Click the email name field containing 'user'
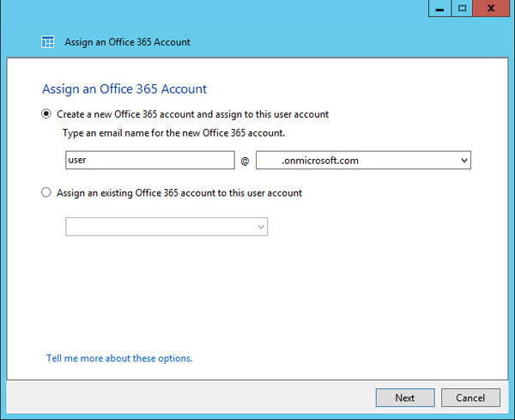Screen dimensions: 515x420 [x=150, y=160]
